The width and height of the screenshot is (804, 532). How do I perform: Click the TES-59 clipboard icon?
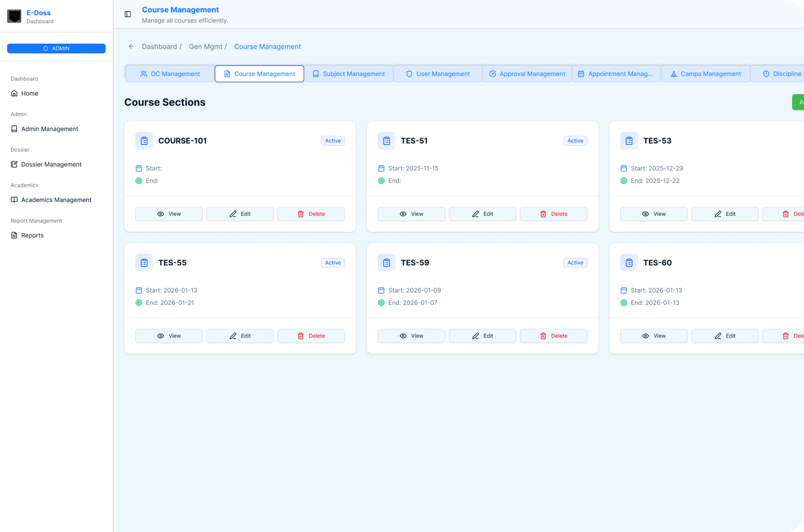386,263
